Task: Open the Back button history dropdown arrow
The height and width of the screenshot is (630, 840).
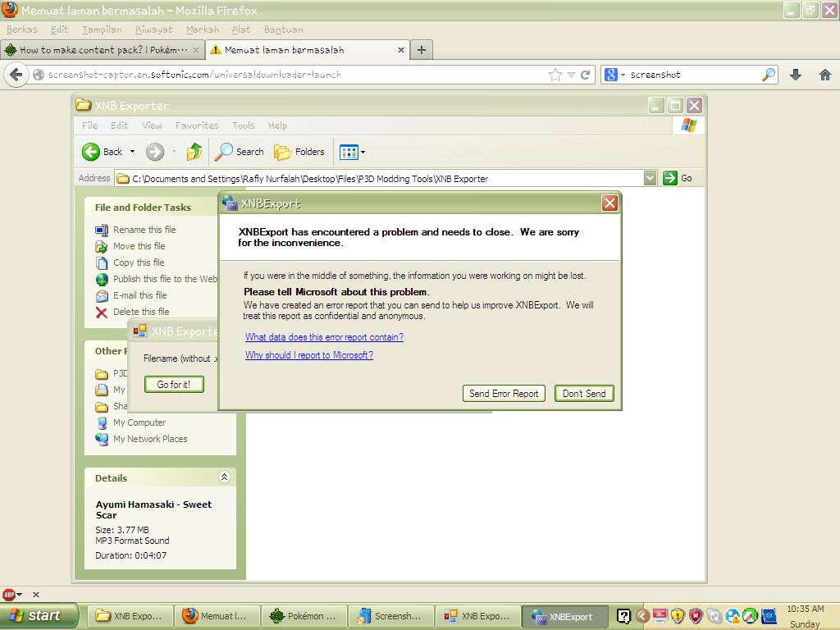Action: pos(132,152)
